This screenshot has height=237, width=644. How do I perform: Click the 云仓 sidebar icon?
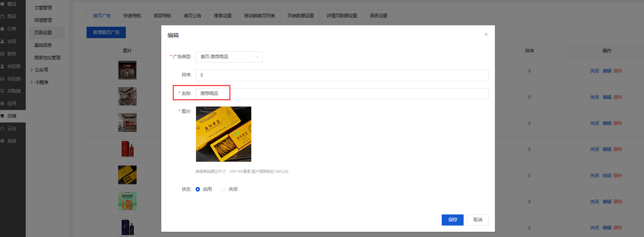point(2,128)
